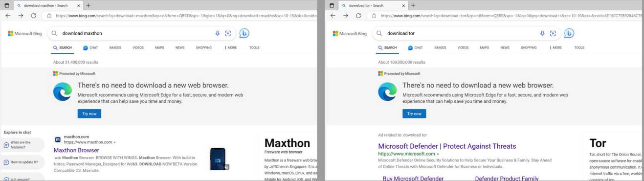Select 'How to update it?' chat suggestion
Viewport: 644px width, 181px height.
[x=22, y=162]
